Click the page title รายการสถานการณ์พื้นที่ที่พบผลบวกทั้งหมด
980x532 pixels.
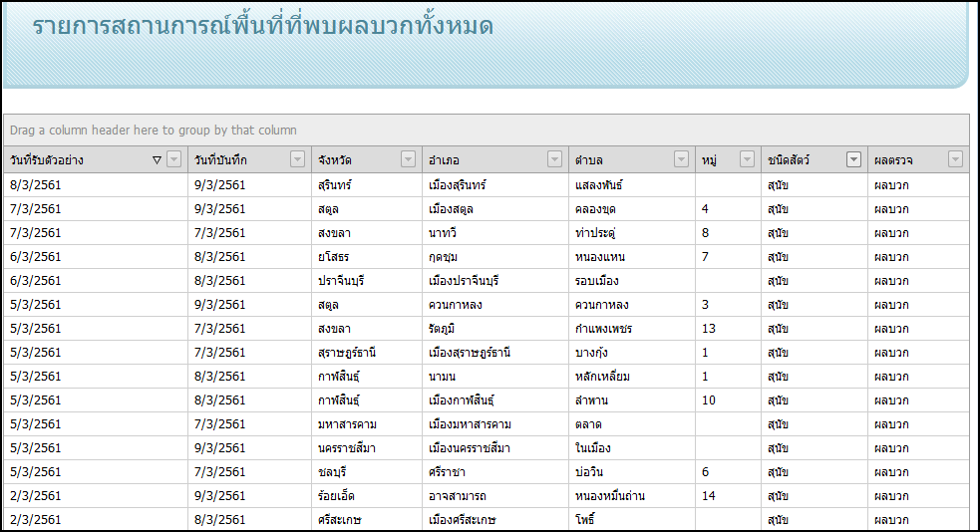(x=263, y=26)
